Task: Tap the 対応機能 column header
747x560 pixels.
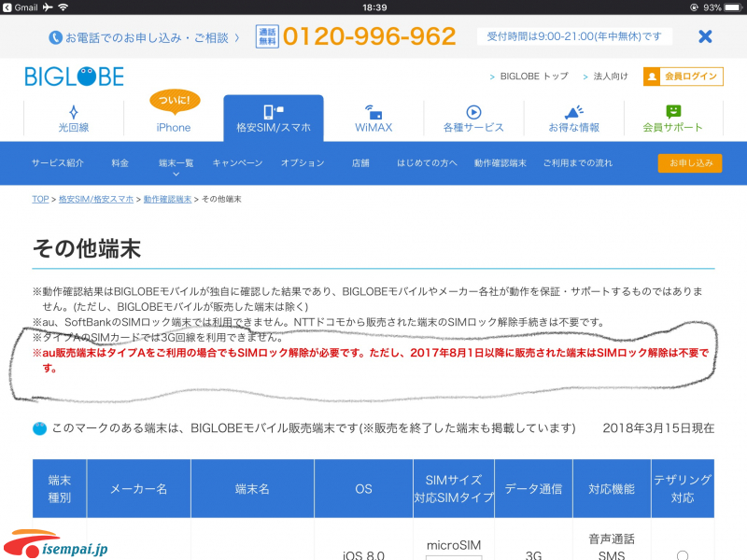Action: [x=612, y=488]
